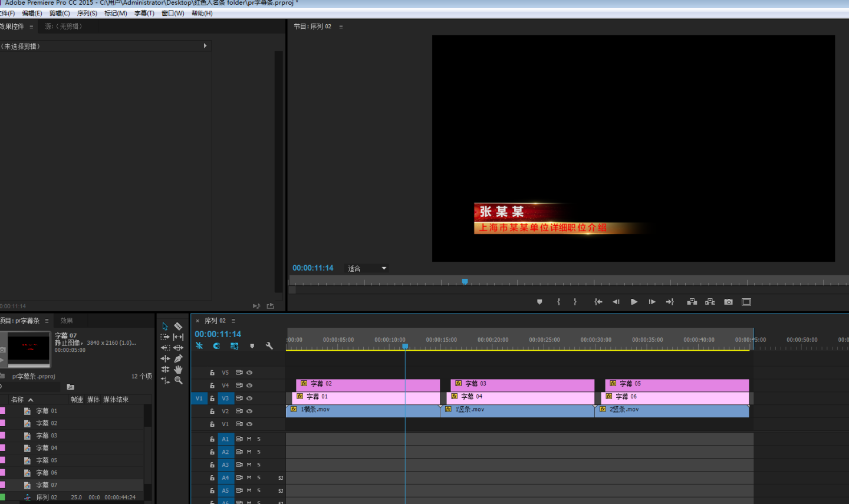Select the Rolling Edit tool
849x504 pixels.
(165, 370)
